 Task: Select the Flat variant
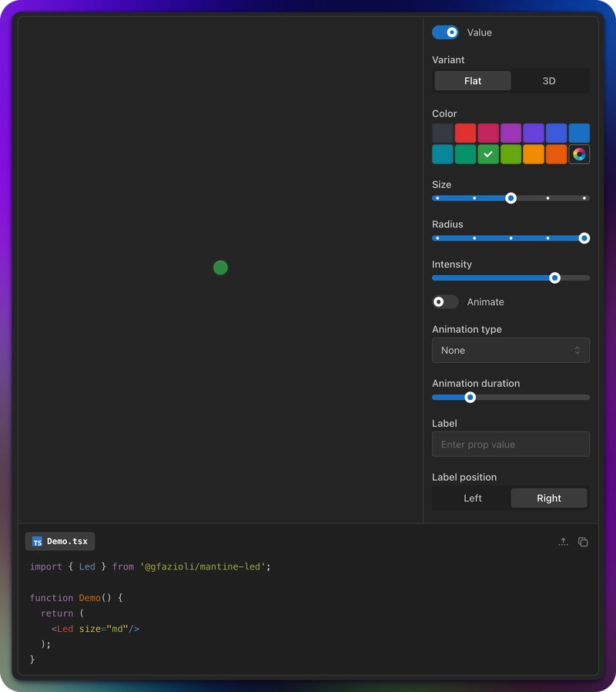tap(473, 81)
